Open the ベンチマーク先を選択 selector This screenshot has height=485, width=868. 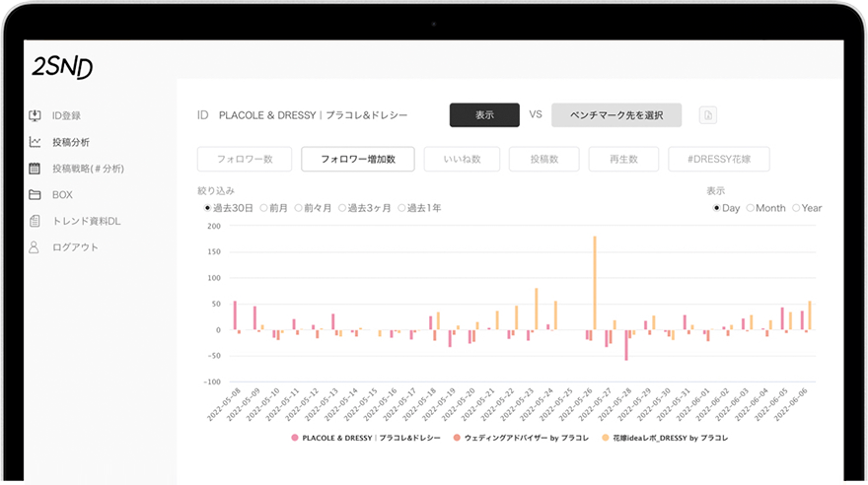click(x=616, y=115)
